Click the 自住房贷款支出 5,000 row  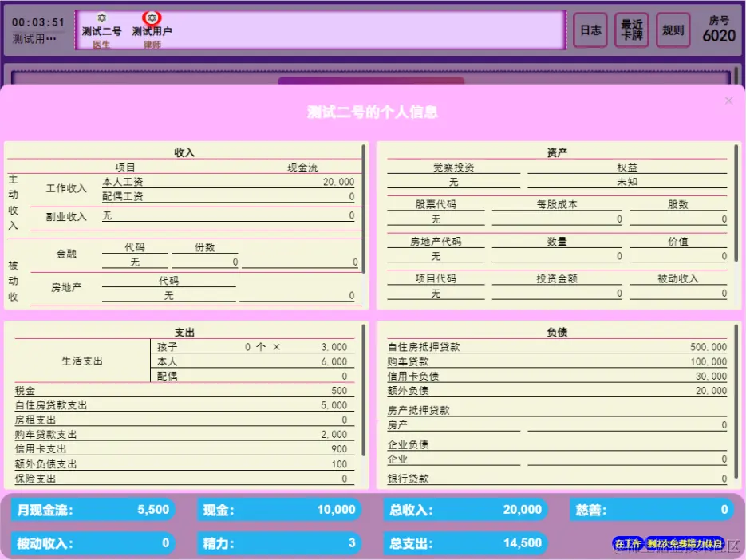point(184,405)
